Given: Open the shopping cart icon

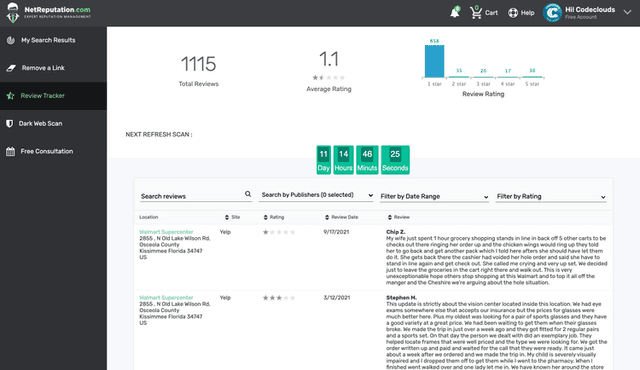Looking at the screenshot, I should tap(476, 13).
